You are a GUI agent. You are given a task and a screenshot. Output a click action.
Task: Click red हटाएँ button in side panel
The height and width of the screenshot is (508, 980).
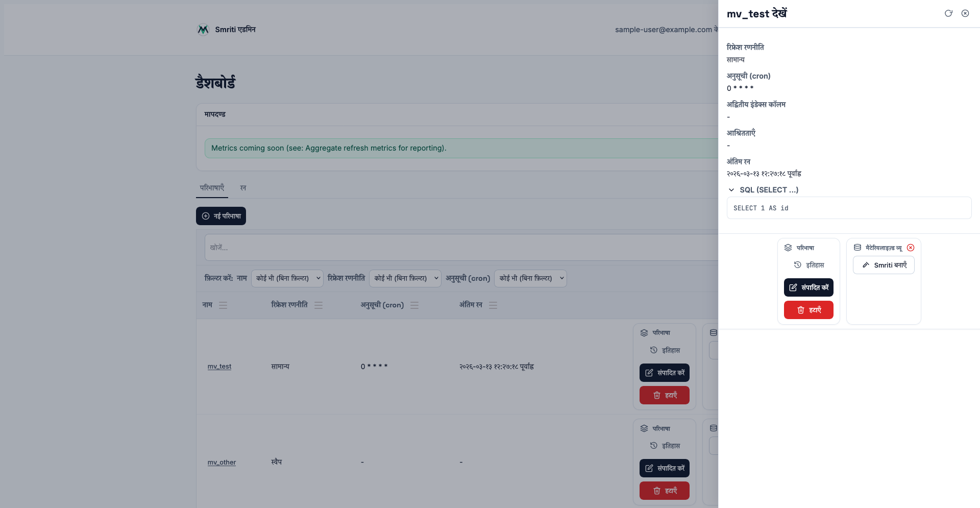coord(808,310)
